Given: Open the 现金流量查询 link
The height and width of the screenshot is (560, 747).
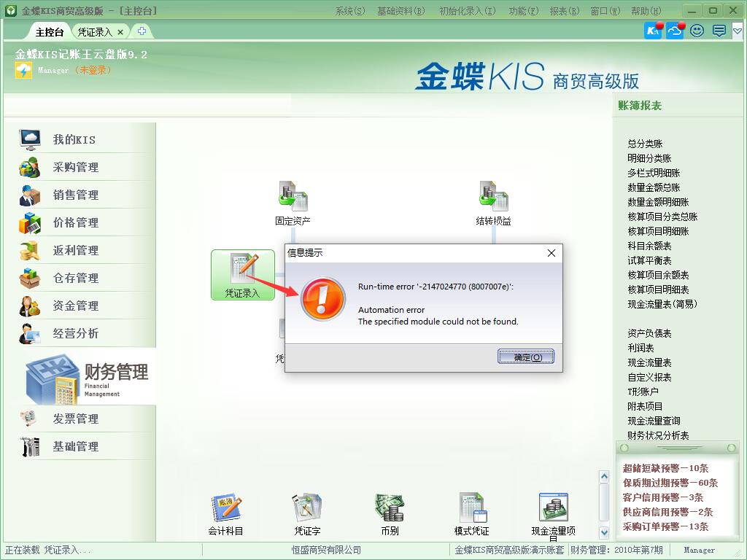Looking at the screenshot, I should [654, 421].
